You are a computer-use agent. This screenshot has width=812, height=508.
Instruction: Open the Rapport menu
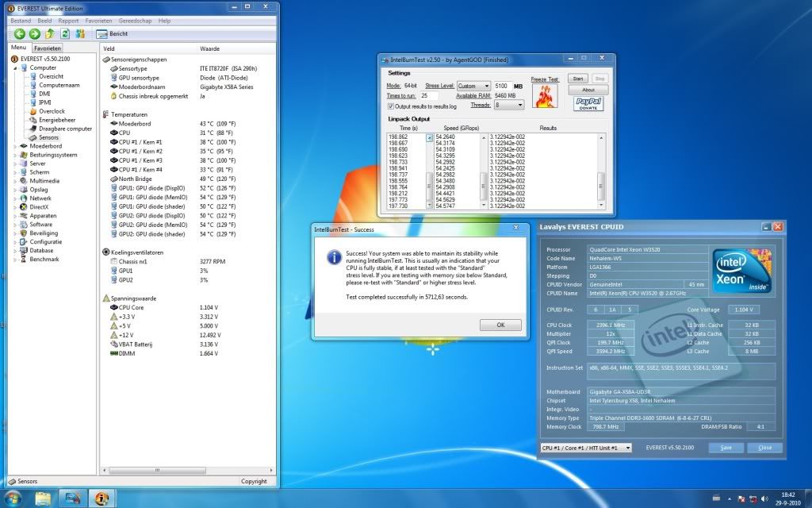tap(68, 21)
